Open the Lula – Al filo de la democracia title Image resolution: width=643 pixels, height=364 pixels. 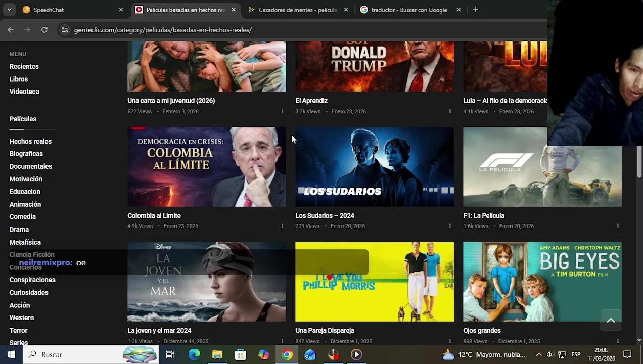[505, 101]
